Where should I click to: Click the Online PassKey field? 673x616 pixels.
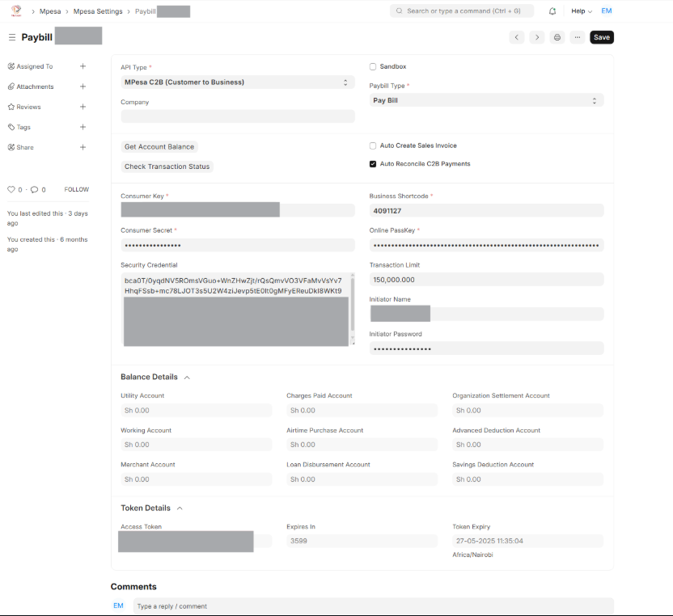click(486, 246)
